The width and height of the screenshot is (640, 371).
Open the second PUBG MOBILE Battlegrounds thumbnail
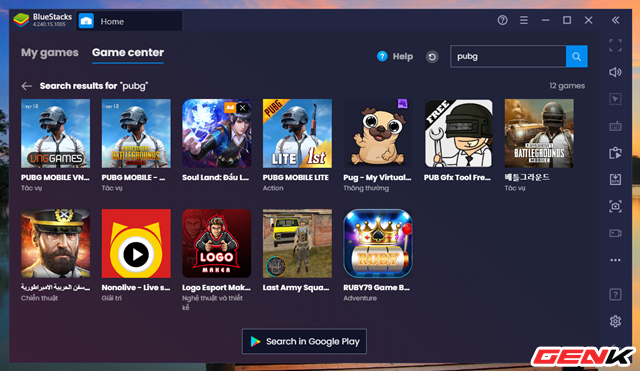136,133
